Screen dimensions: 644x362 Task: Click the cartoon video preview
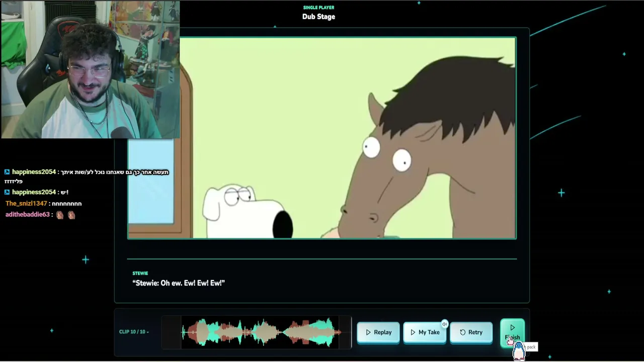322,138
